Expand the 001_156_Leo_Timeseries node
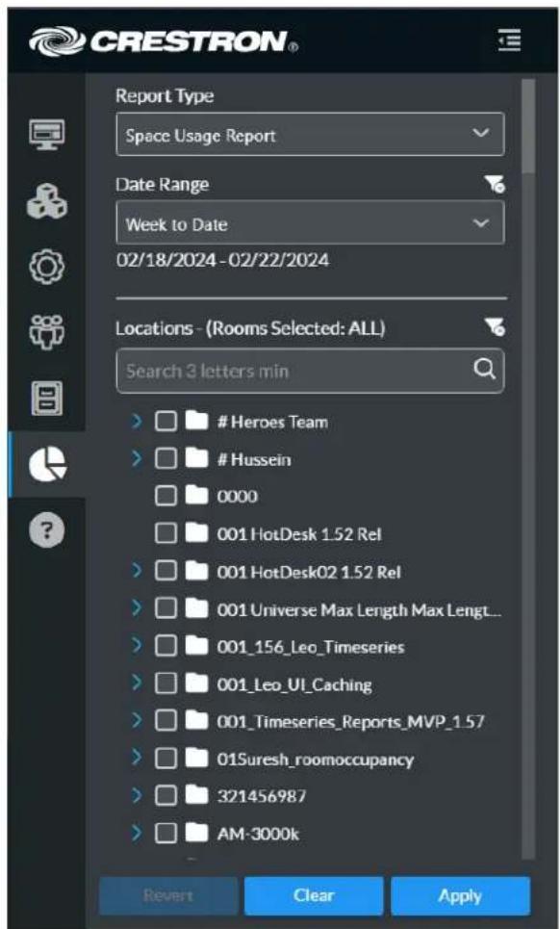The height and width of the screenshot is (929, 560). point(138,646)
